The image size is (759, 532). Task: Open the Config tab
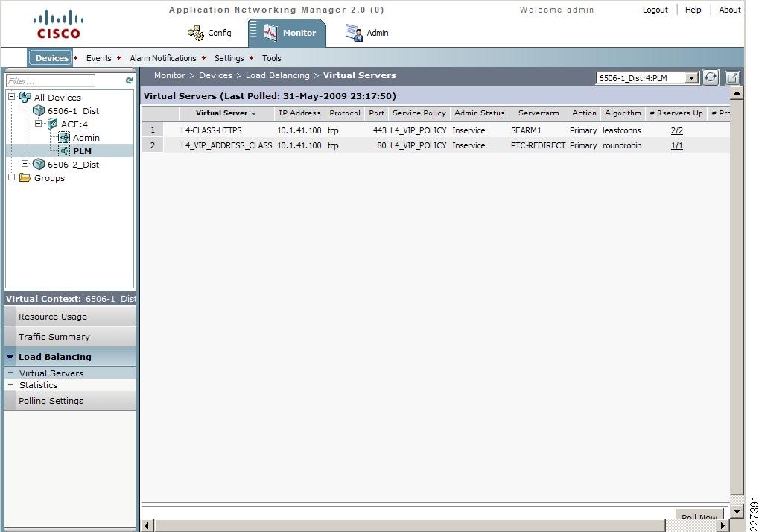pyautogui.click(x=209, y=33)
